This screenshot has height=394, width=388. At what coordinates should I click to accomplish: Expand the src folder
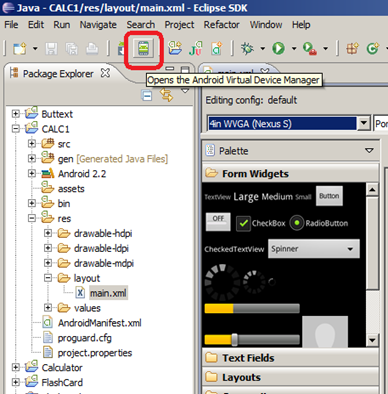pos(32,144)
